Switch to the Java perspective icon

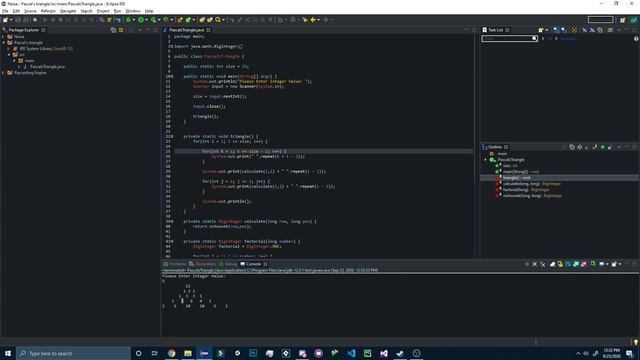634,20
